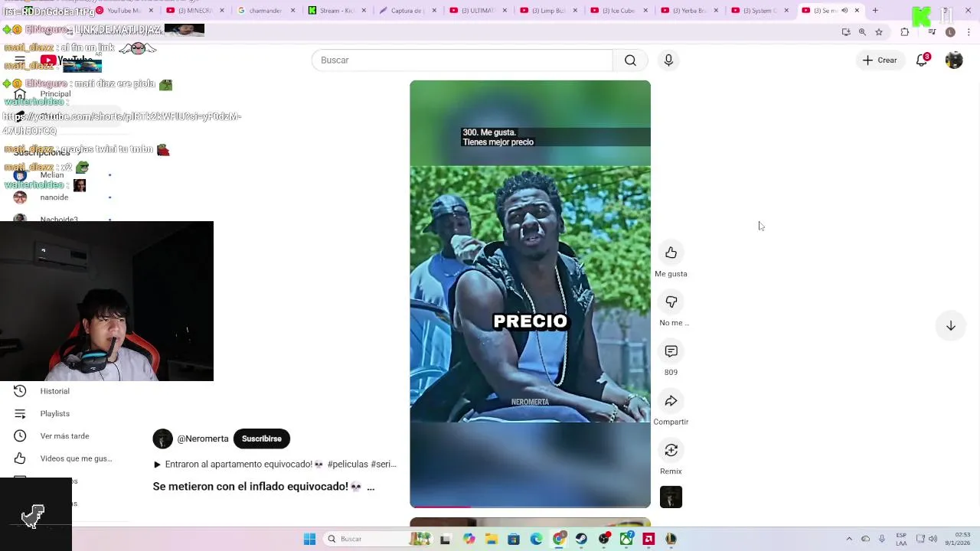Viewport: 980px width, 551px height.
Task: Switch to the Captura de tab
Action: point(407,11)
